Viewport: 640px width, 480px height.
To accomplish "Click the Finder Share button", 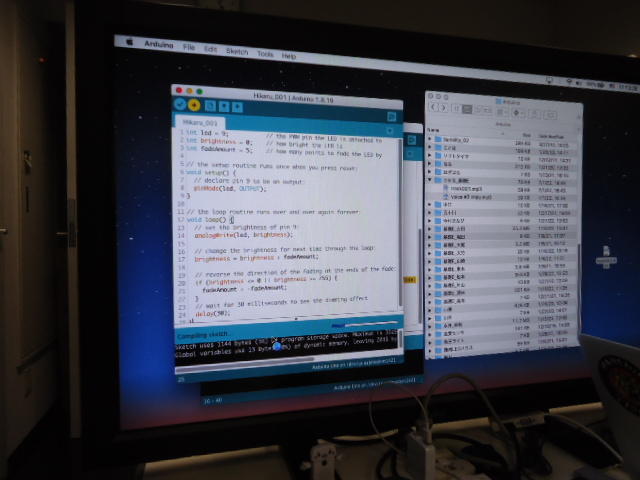I will point(534,114).
